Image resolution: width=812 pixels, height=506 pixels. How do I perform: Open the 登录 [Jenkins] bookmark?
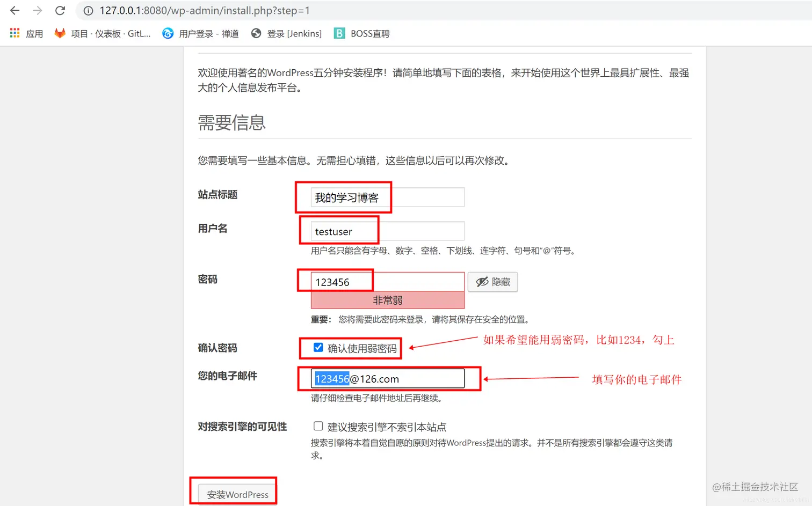coord(286,33)
